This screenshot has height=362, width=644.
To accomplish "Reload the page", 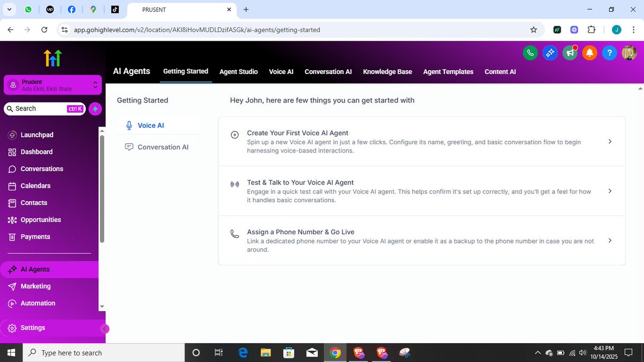I will 45,30.
